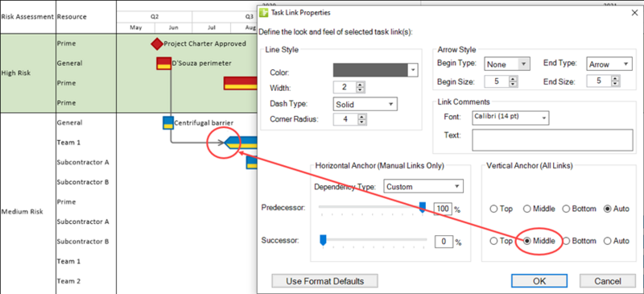Screen dimensions: 644x294
Task: Click the Predecessor slider handle
Action: coord(422,208)
